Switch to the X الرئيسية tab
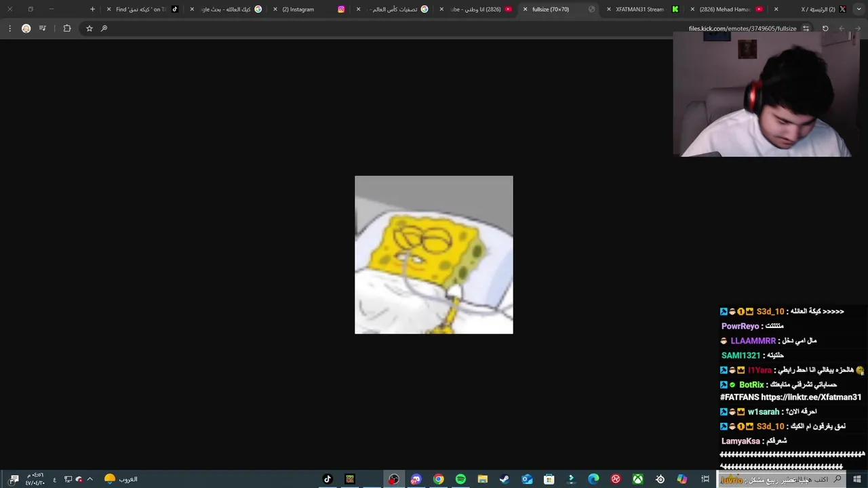 [810, 9]
